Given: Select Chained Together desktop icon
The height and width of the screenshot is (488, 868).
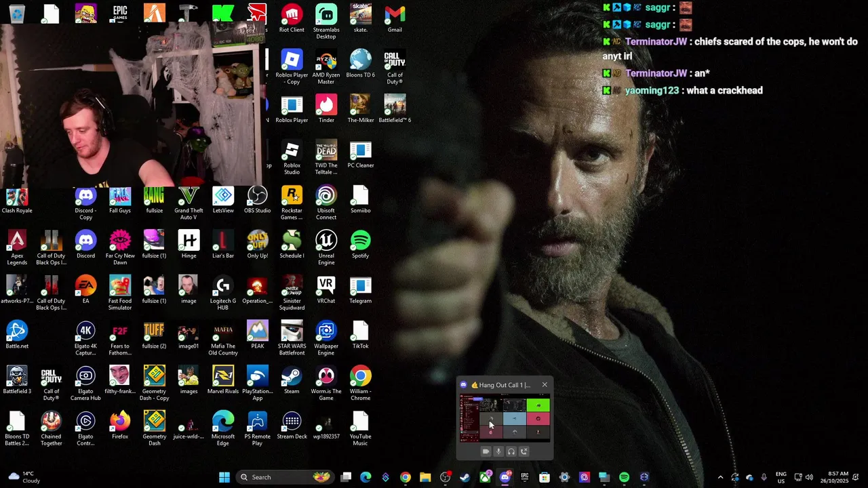Looking at the screenshot, I should 51,428.
